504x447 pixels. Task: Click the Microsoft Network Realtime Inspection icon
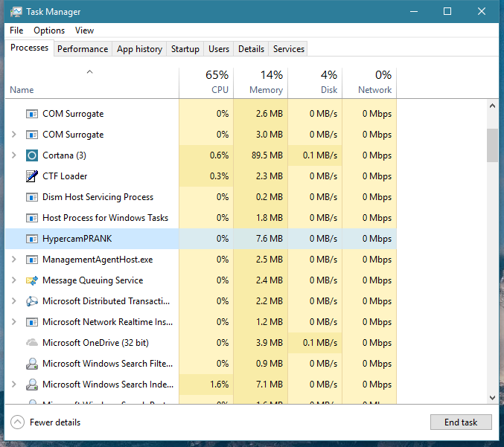point(32,322)
